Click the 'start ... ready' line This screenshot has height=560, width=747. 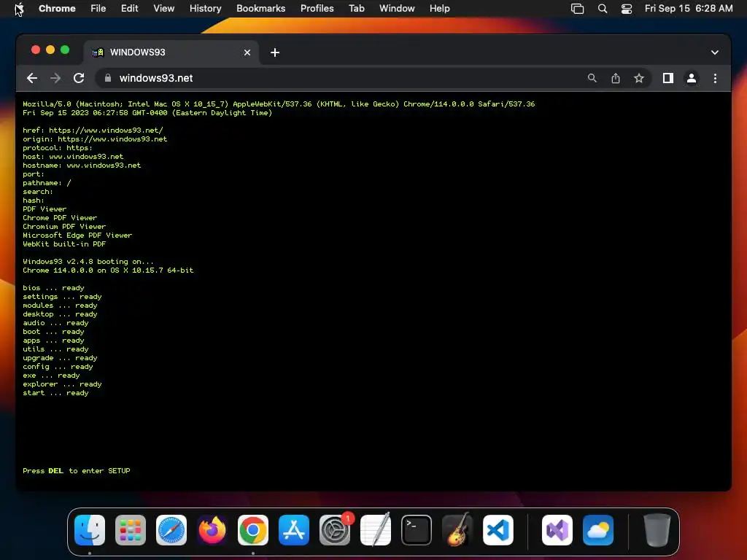(55, 393)
